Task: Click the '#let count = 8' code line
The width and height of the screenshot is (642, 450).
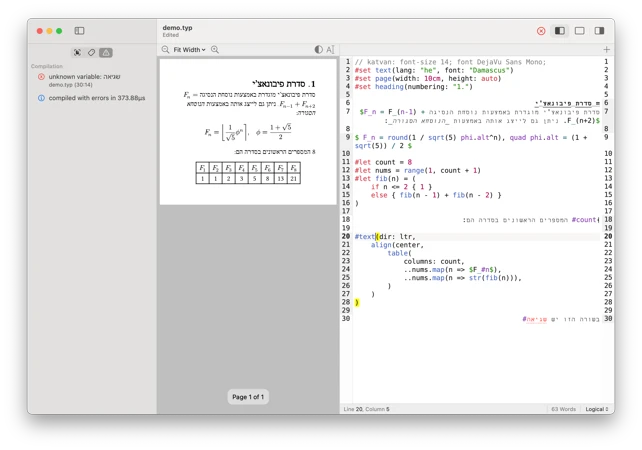Action: [x=383, y=162]
